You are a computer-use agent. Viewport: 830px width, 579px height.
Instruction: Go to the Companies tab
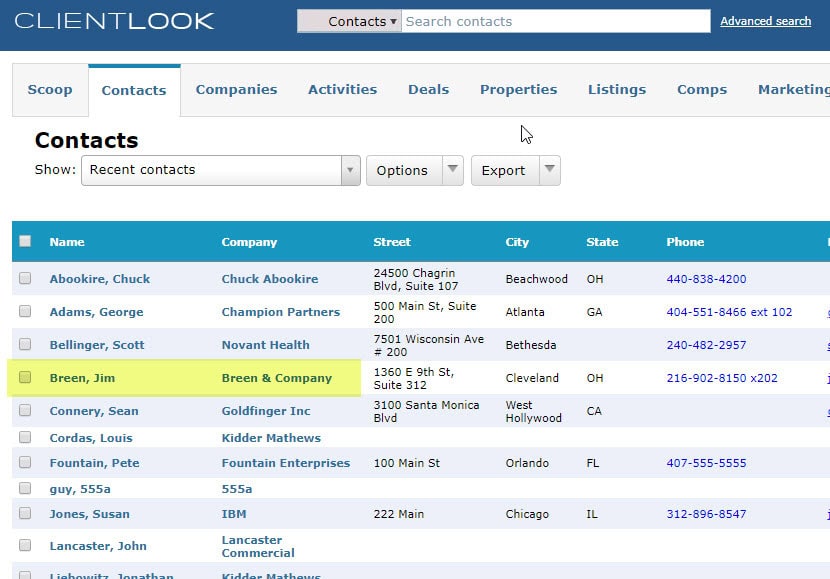[237, 89]
